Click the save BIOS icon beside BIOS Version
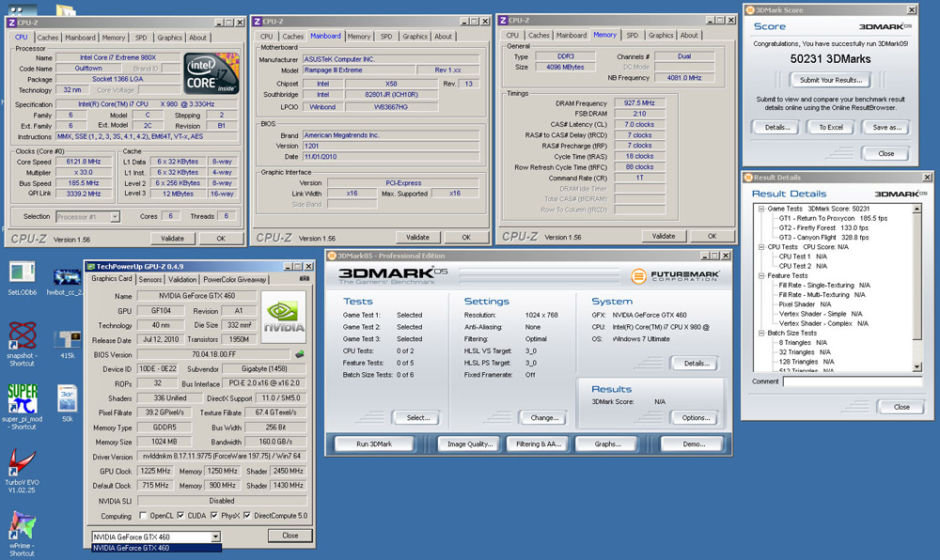 point(300,354)
